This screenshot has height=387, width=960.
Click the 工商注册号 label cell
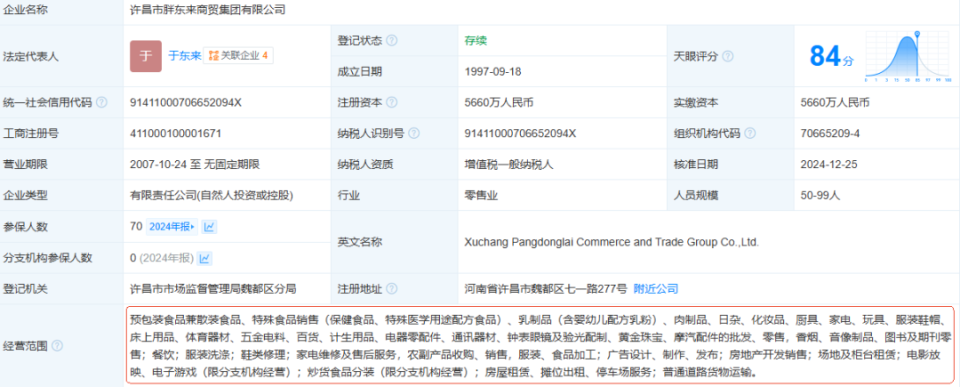click(61, 133)
